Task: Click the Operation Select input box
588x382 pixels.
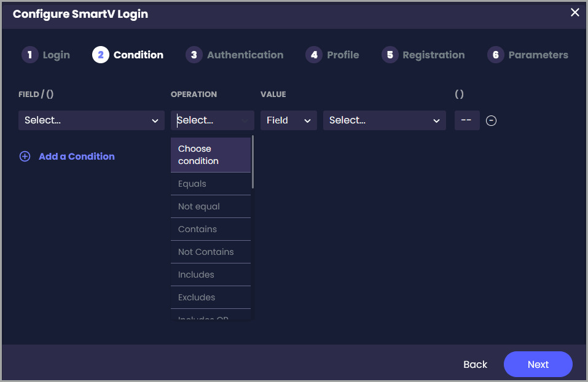Action: pos(212,120)
